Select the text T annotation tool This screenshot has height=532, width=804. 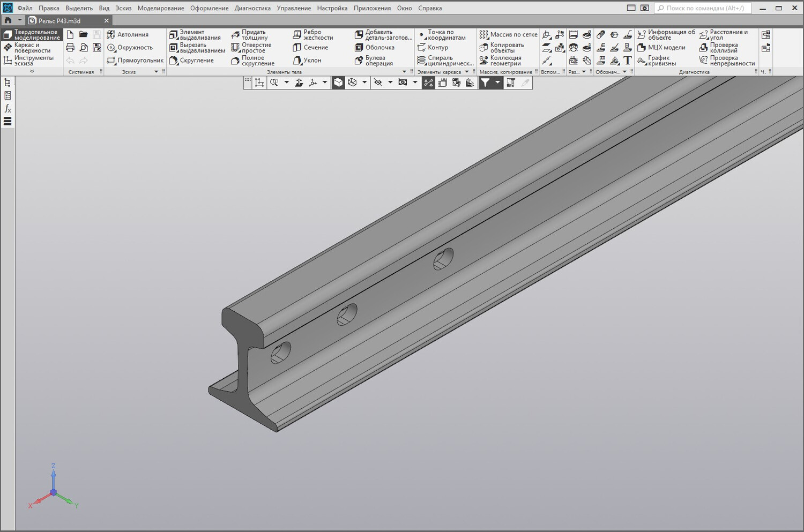point(628,61)
